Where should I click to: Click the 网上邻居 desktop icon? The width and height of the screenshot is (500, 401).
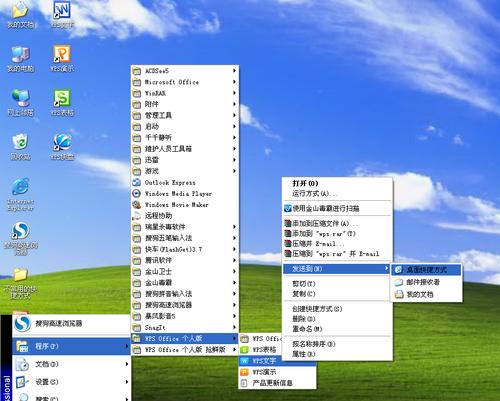[x=20, y=103]
